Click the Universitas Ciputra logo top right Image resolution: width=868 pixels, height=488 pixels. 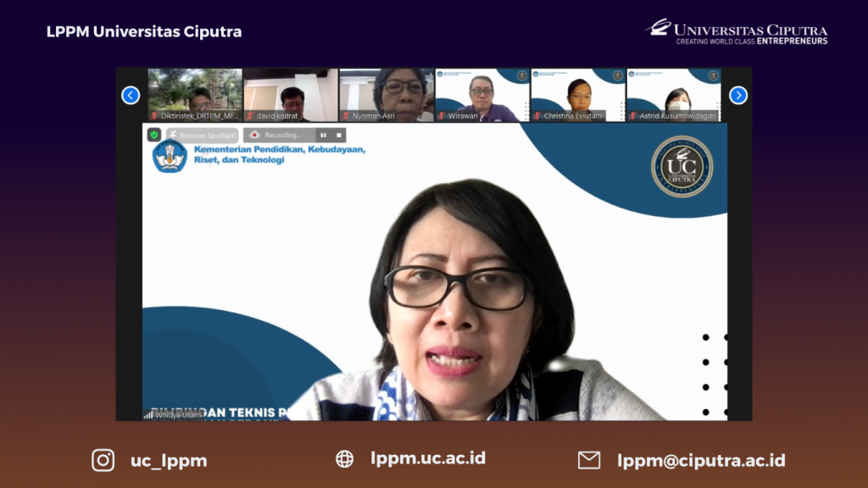736,30
